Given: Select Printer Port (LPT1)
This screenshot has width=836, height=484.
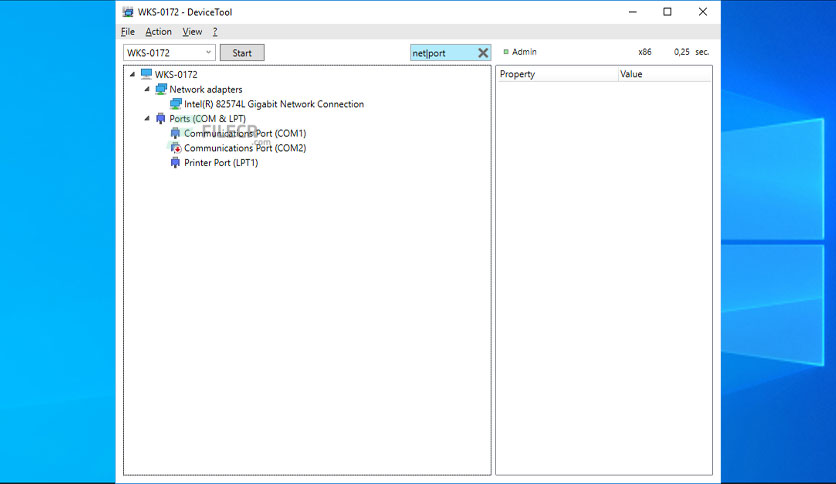Looking at the screenshot, I should coord(221,163).
